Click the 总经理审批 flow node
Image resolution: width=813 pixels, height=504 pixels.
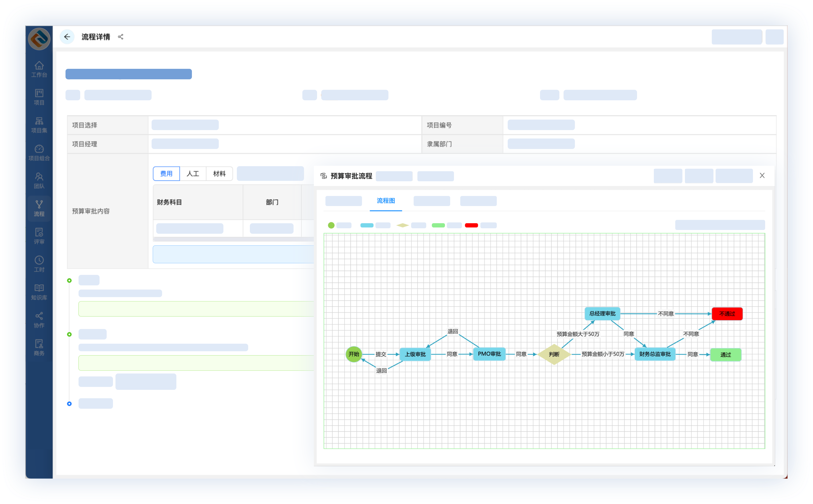click(x=602, y=314)
